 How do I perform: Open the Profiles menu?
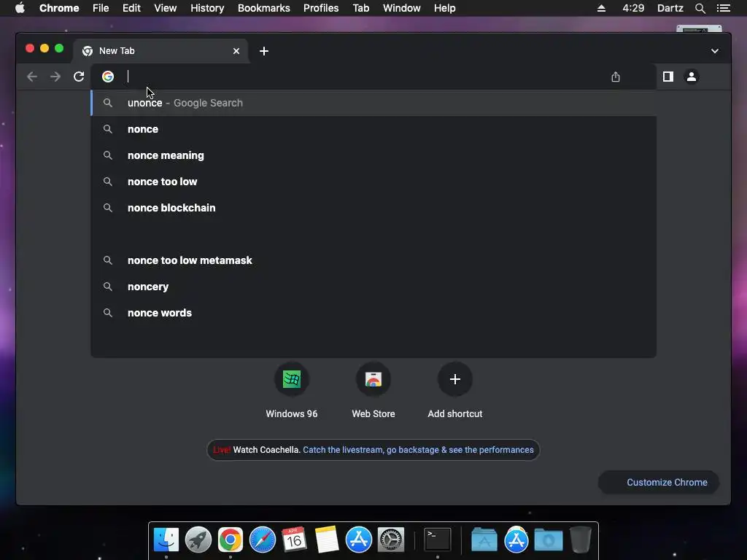tap(321, 8)
